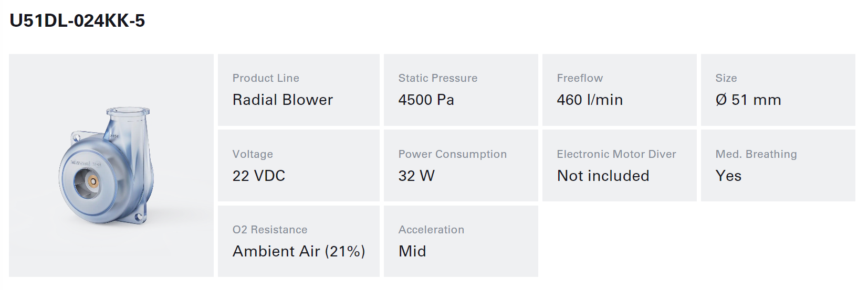
Task: Select the Med. Breathing Yes tile
Action: click(x=778, y=166)
